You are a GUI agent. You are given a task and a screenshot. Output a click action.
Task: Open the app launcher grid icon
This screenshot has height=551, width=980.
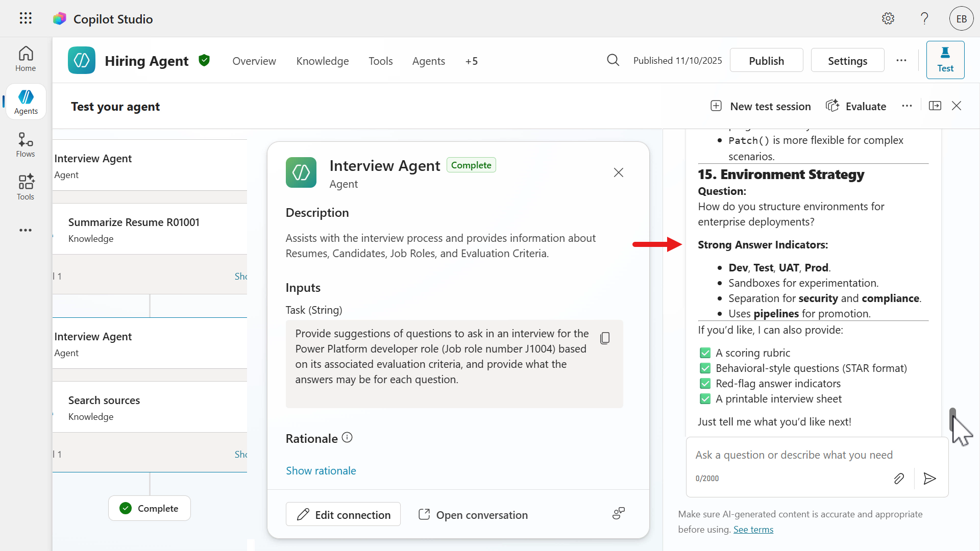26,18
